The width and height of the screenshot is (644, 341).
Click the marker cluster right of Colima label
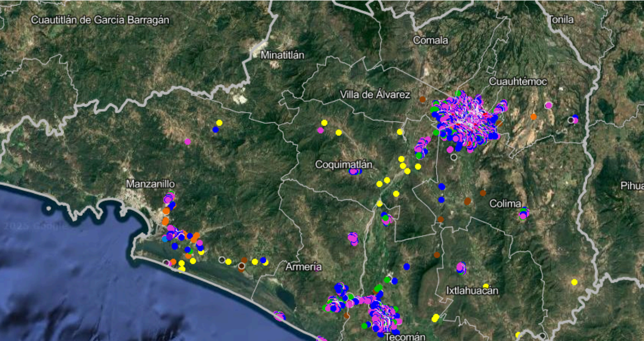pos(524,213)
